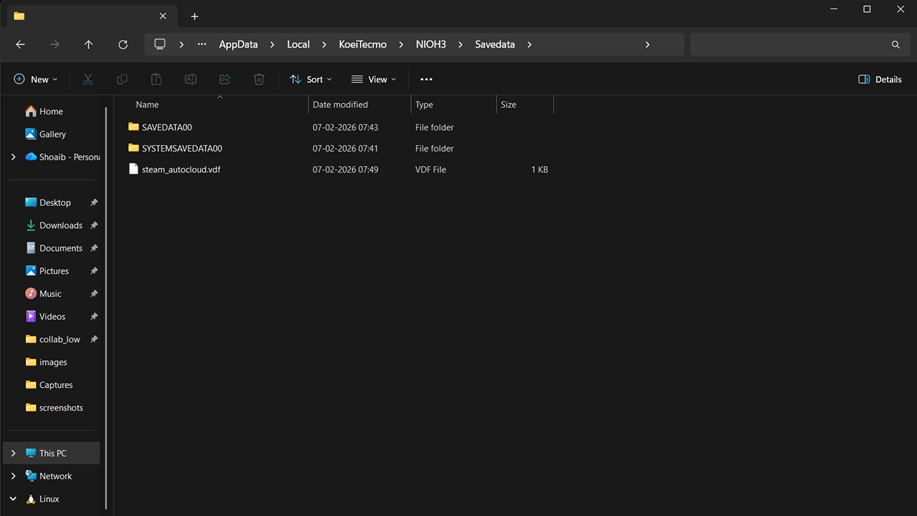This screenshot has width=917, height=516.
Task: Click the steam_autocloud.vdf file icon
Action: (x=133, y=168)
